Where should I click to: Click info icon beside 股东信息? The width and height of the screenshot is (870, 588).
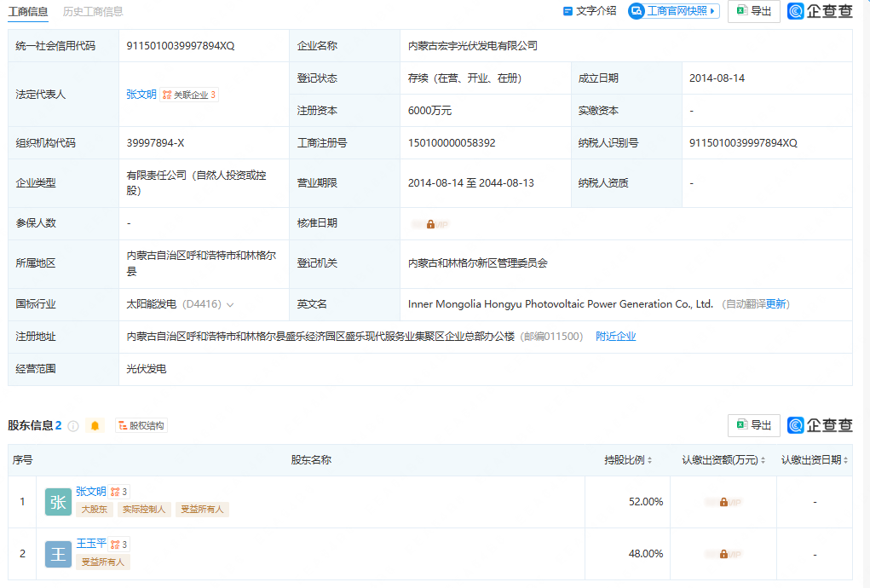click(x=73, y=426)
